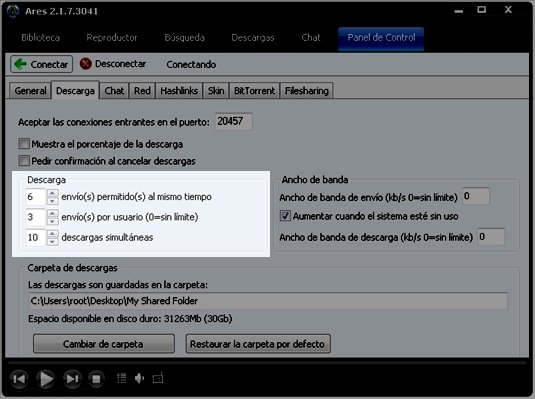
Task: Click Restaurar la carpeta por defecto
Action: (258, 344)
